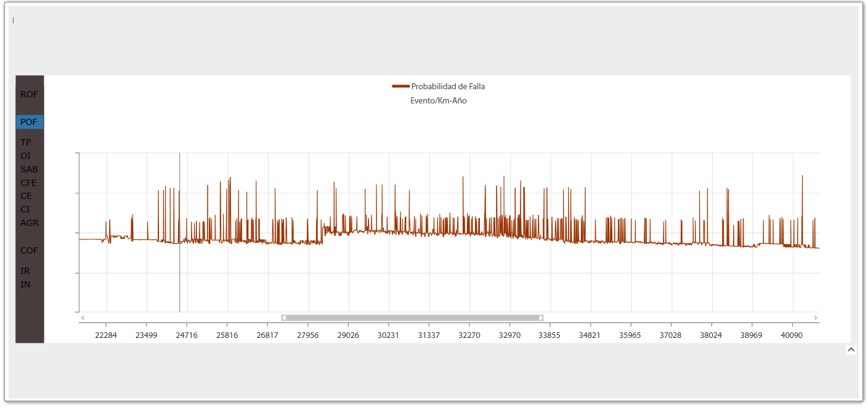Select CFE in the left panel
868x413 pixels.
[28, 183]
